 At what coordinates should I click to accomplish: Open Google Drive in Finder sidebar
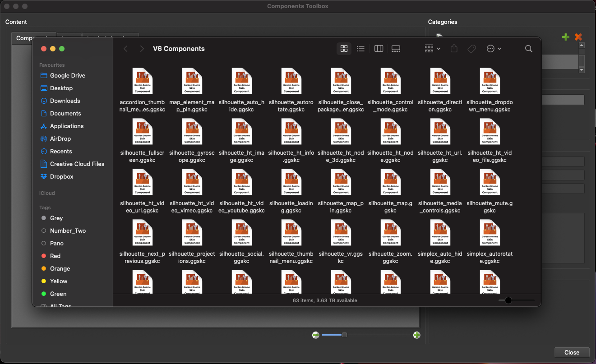pos(68,75)
